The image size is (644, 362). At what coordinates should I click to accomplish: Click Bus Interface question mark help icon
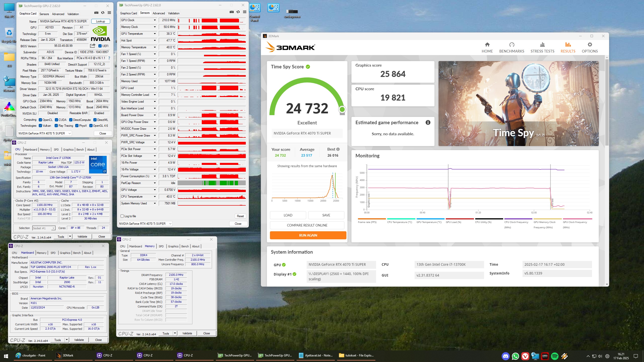(x=109, y=58)
